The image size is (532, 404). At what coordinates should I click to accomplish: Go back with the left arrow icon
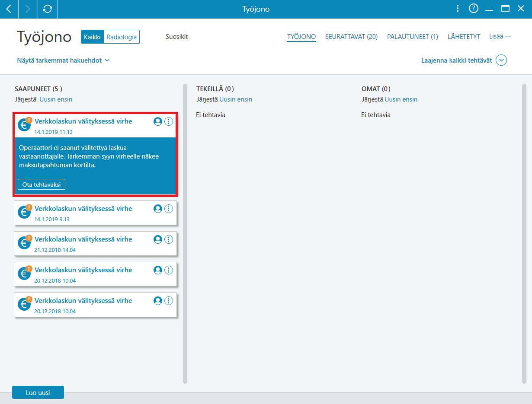pyautogui.click(x=9, y=9)
